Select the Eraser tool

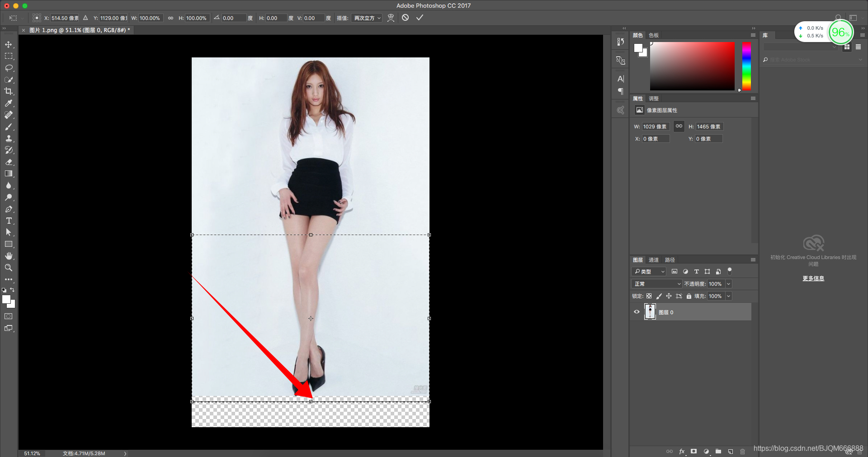(9, 162)
